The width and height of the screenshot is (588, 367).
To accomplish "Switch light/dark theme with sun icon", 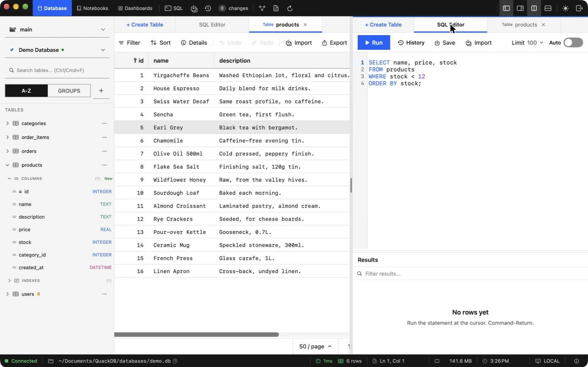I will (x=566, y=8).
